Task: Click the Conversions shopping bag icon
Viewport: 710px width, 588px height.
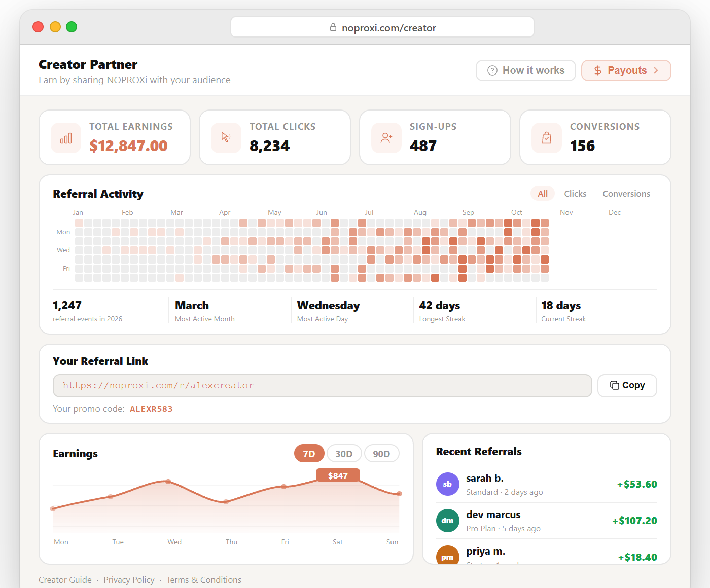Action: pyautogui.click(x=547, y=138)
